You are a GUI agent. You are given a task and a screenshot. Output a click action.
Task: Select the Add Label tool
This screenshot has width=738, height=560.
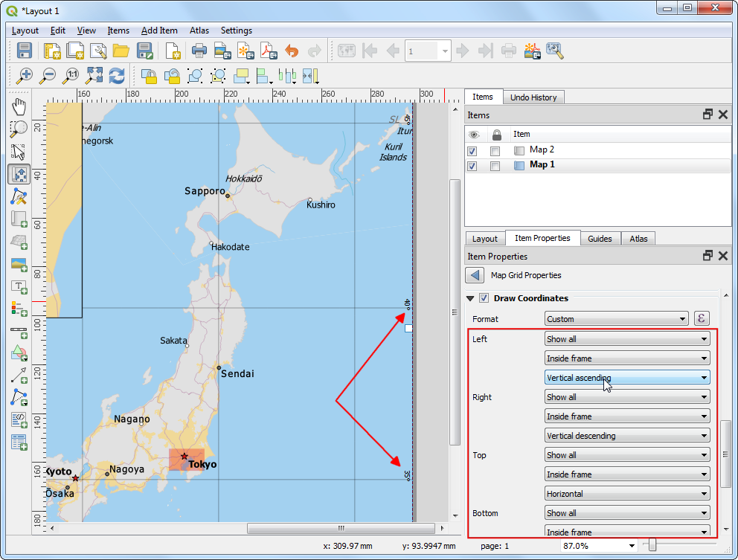(x=19, y=287)
